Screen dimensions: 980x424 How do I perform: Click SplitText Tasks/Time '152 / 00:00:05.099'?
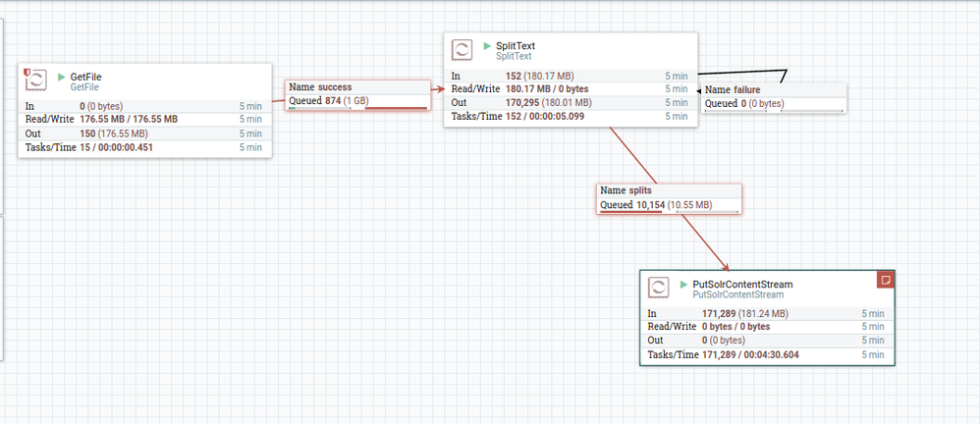pyautogui.click(x=545, y=116)
